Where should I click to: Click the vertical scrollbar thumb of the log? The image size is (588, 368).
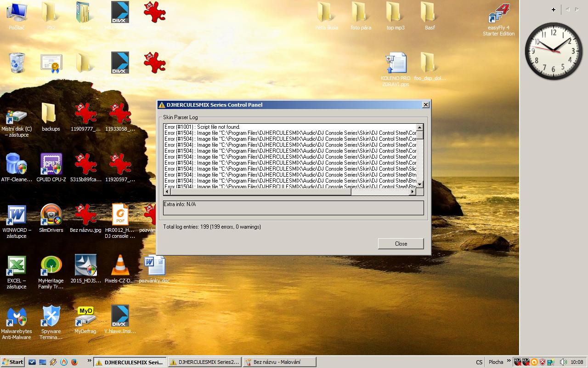tap(420, 135)
